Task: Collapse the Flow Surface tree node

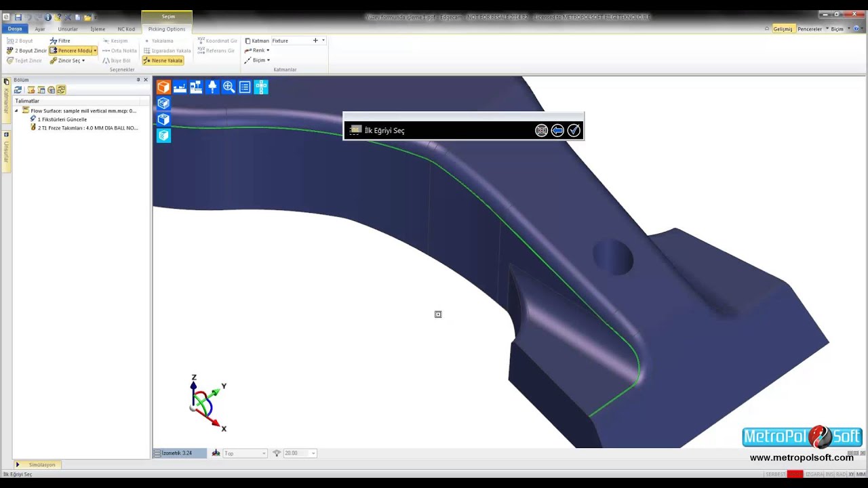Action: pyautogui.click(x=16, y=110)
